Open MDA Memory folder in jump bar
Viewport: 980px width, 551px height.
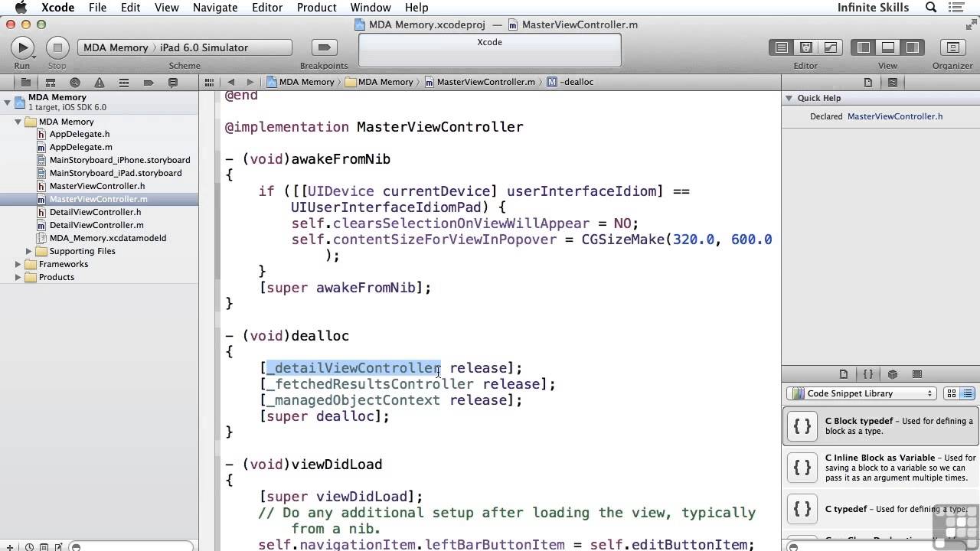[379, 82]
